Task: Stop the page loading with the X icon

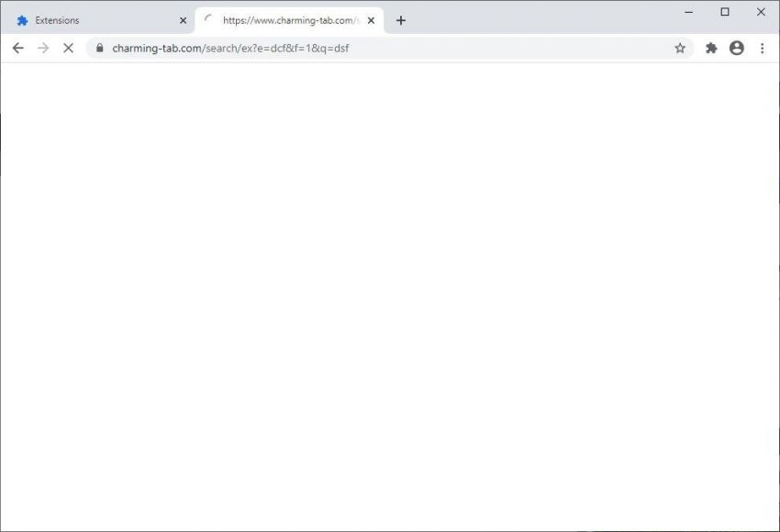Action: click(68, 48)
